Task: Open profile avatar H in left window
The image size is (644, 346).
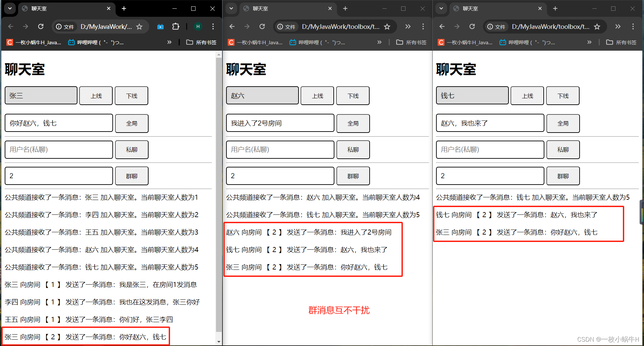Action: (x=198, y=27)
